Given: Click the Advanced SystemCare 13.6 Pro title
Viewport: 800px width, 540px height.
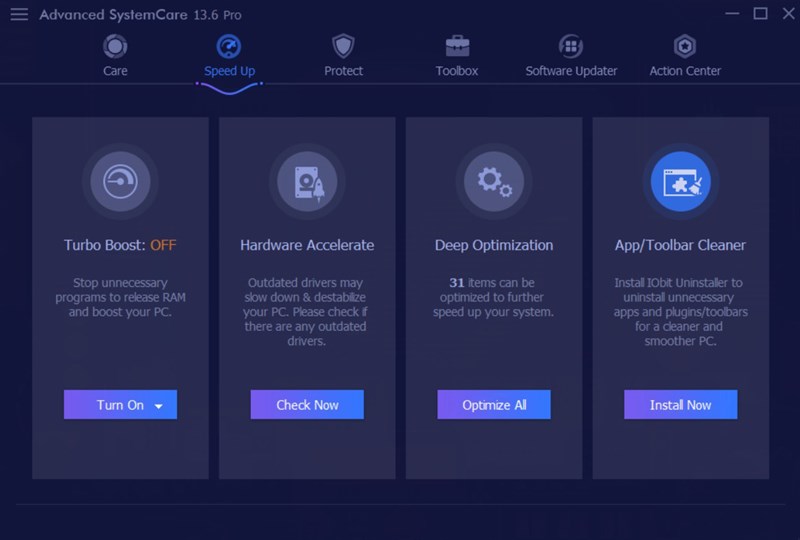Looking at the screenshot, I should 140,15.
